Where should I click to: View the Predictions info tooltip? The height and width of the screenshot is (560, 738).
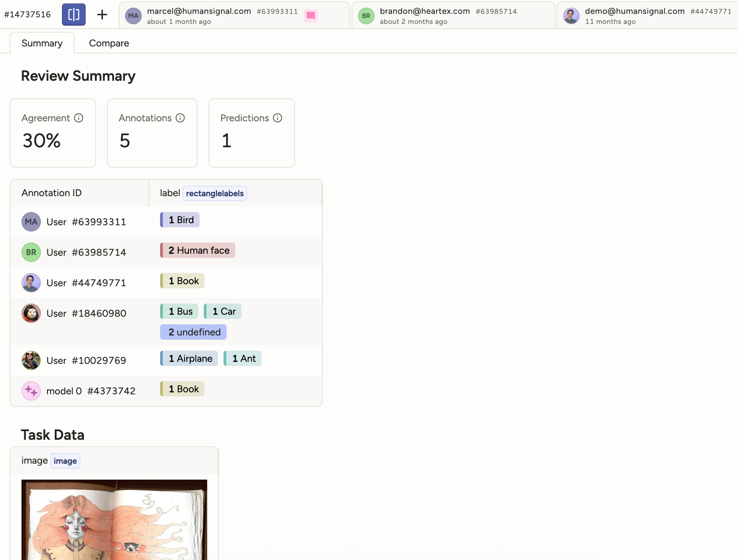278,118
